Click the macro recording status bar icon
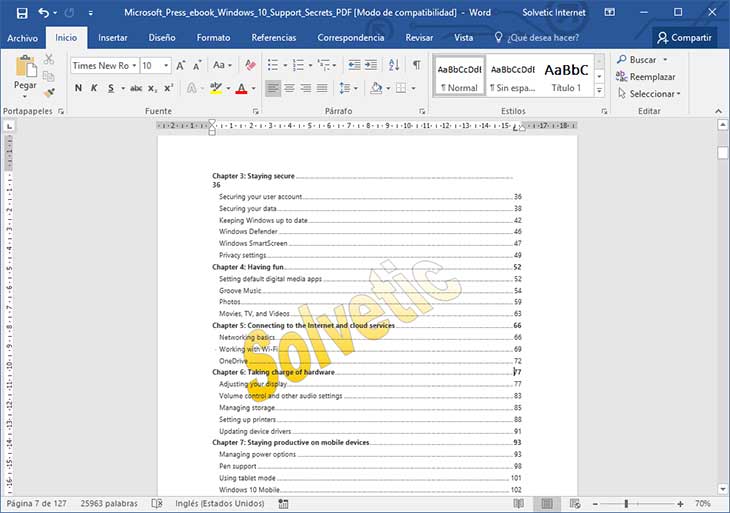730x513 pixels. pyautogui.click(x=283, y=504)
